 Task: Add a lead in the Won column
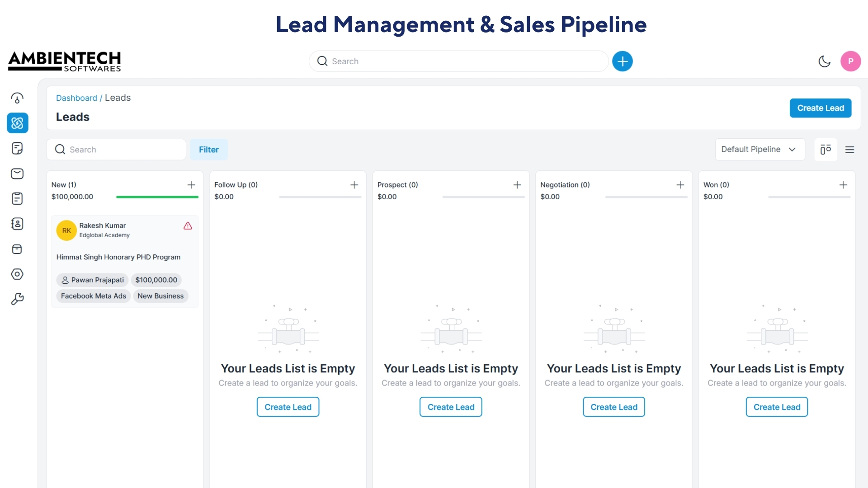pos(844,185)
